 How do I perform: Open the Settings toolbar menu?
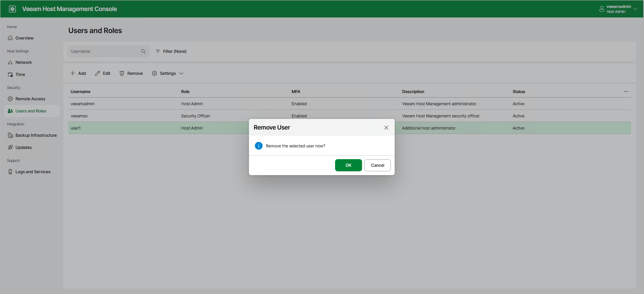tap(168, 73)
